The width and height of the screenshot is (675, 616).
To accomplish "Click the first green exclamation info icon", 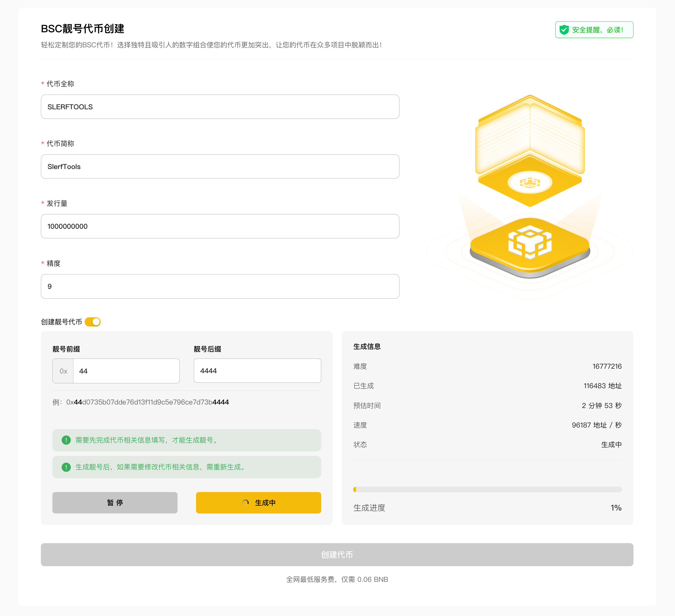I will click(66, 440).
